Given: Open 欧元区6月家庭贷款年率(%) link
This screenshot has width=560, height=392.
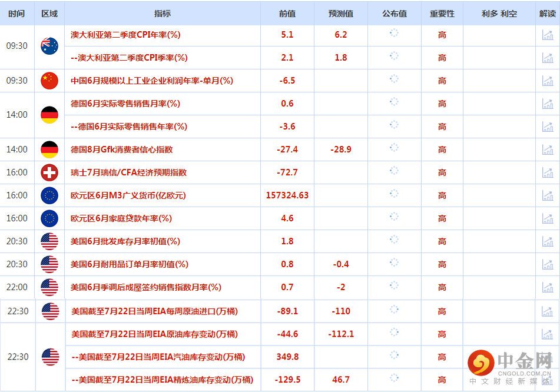Looking at the screenshot, I should 121,218.
